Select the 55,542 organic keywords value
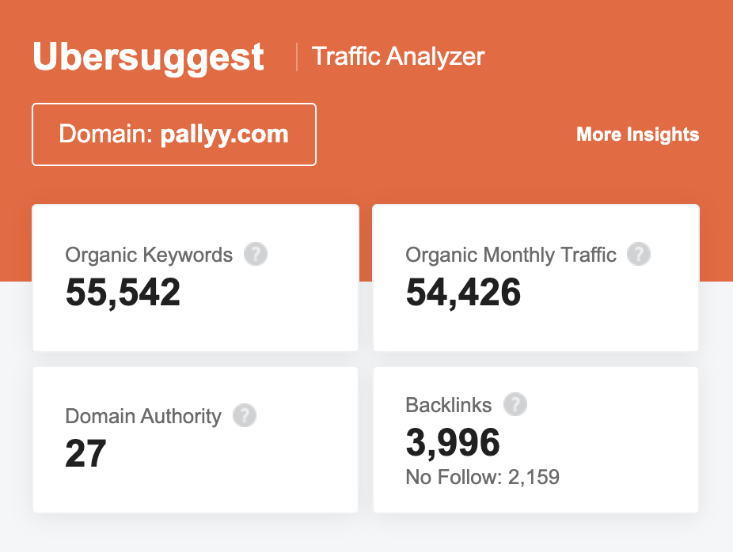The height and width of the screenshot is (560, 733). pyautogui.click(x=123, y=293)
